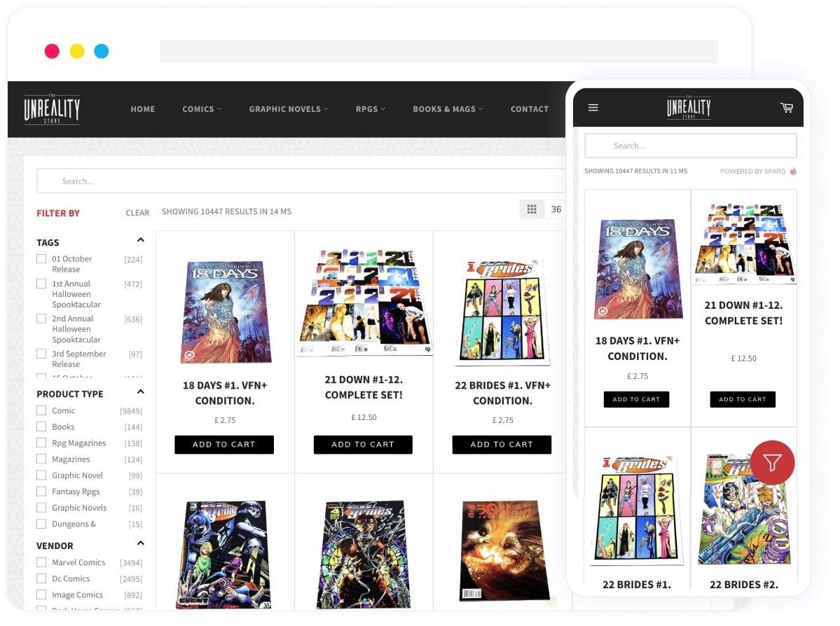Click the Powered by Sparq link

point(758,172)
